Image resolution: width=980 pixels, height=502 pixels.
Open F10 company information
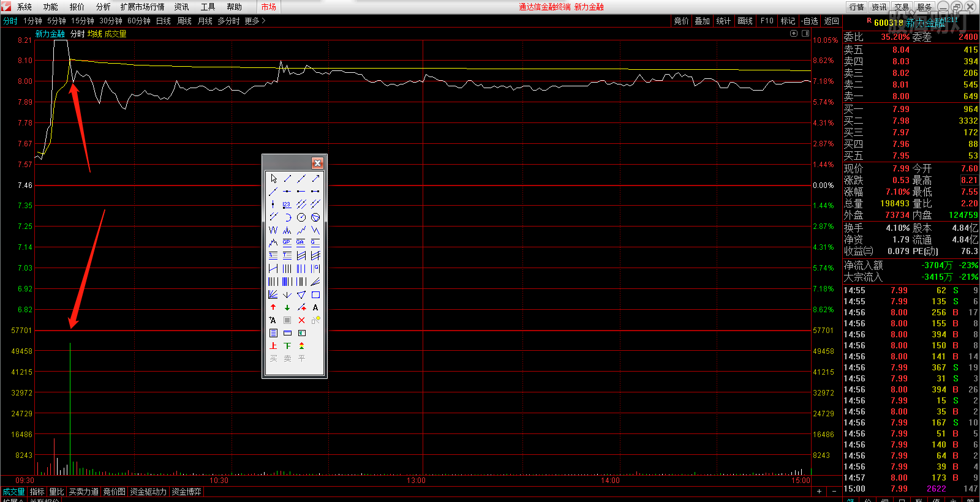[767, 21]
